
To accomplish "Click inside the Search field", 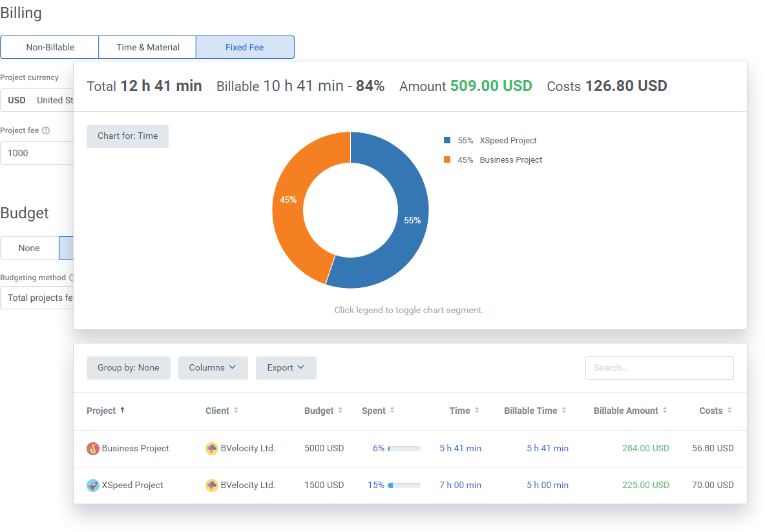I will pyautogui.click(x=659, y=367).
